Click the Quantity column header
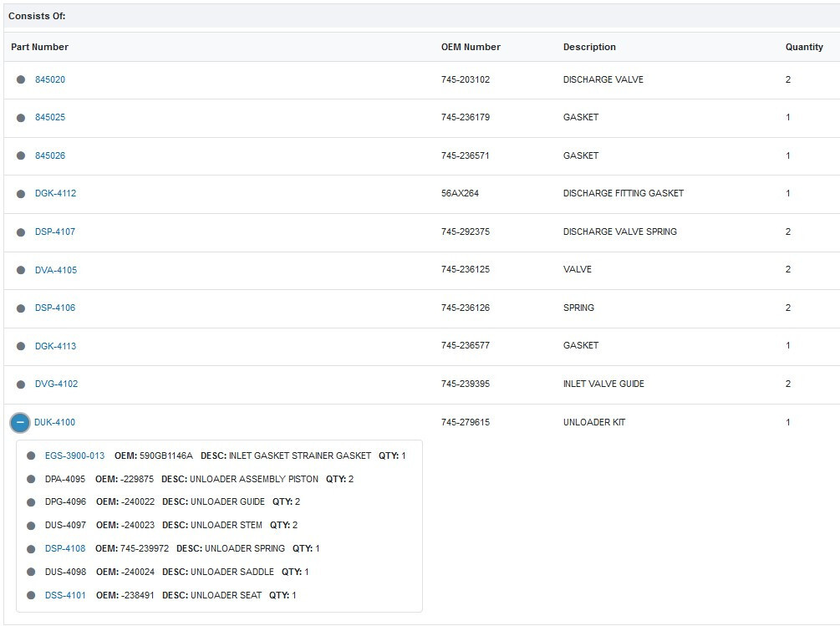This screenshot has width=840, height=626. (x=804, y=47)
